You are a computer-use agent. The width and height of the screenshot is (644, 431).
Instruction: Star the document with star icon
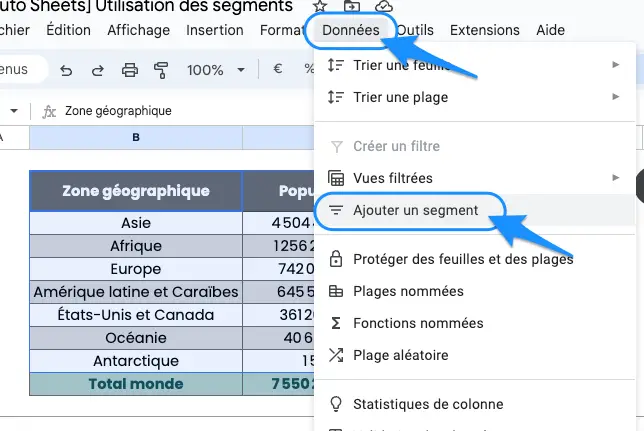[x=320, y=6]
